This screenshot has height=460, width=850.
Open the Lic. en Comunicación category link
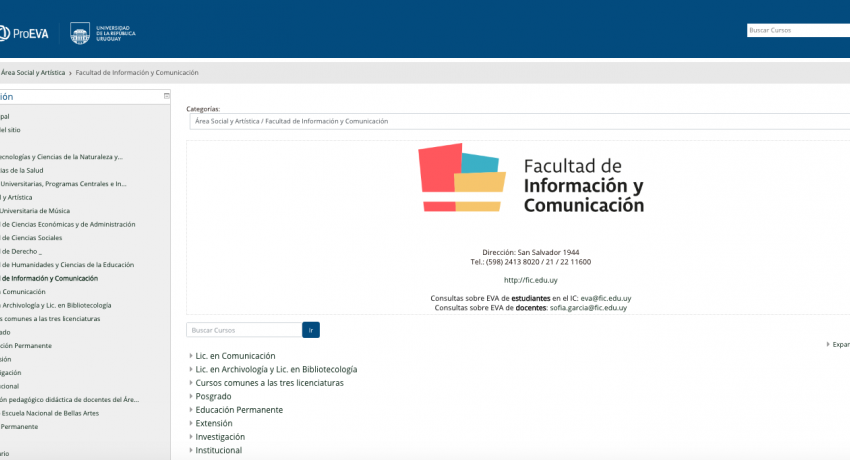coord(235,356)
